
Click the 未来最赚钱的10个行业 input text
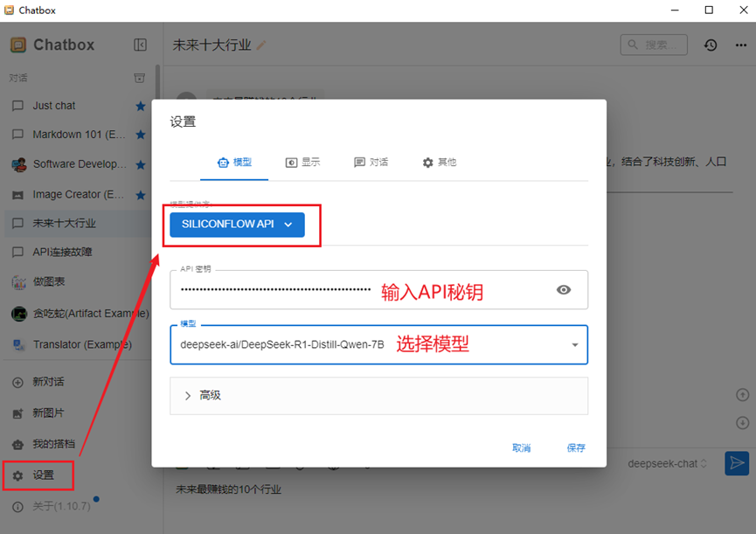coord(228,490)
